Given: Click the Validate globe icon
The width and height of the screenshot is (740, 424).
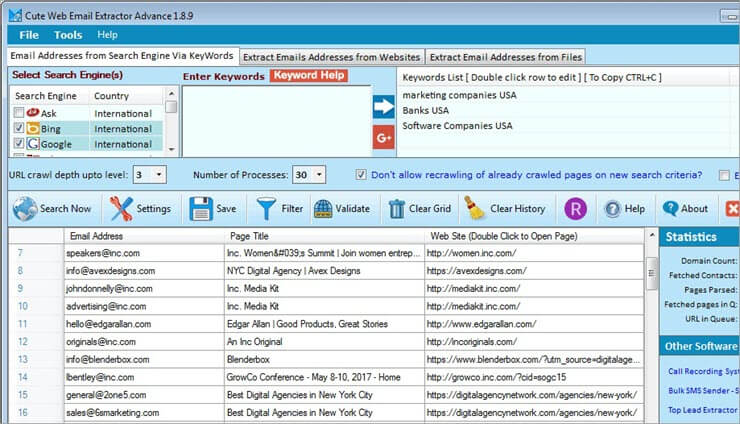Looking at the screenshot, I should tap(323, 209).
